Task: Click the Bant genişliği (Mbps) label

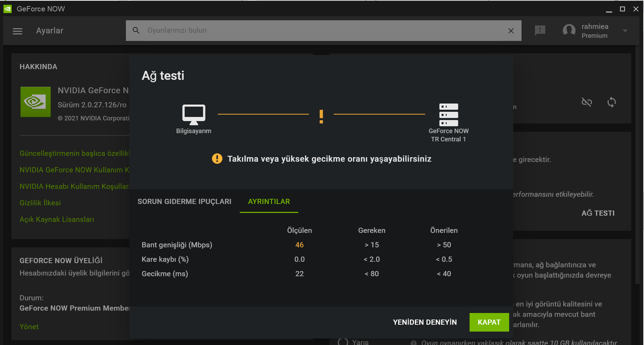Action: coord(177,245)
